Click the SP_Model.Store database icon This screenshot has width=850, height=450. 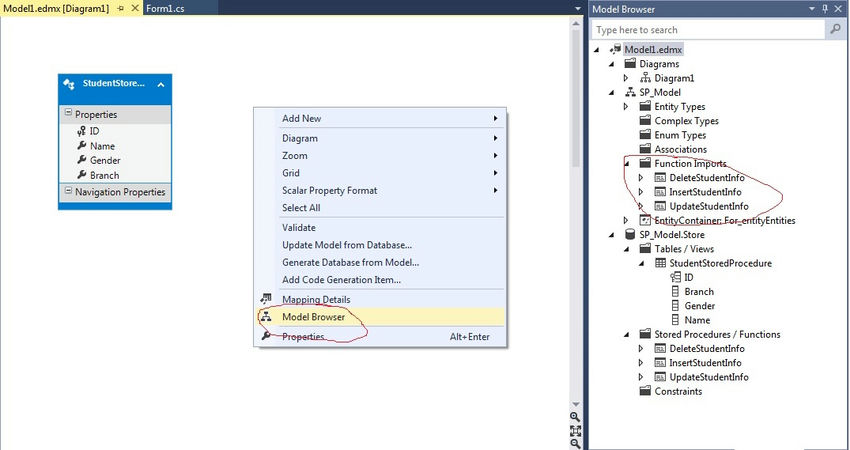(630, 234)
